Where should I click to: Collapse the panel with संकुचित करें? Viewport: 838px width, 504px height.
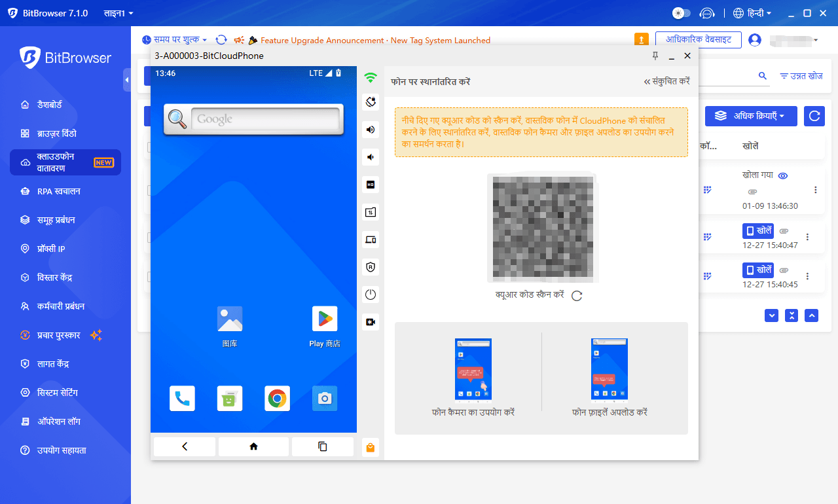tap(666, 82)
